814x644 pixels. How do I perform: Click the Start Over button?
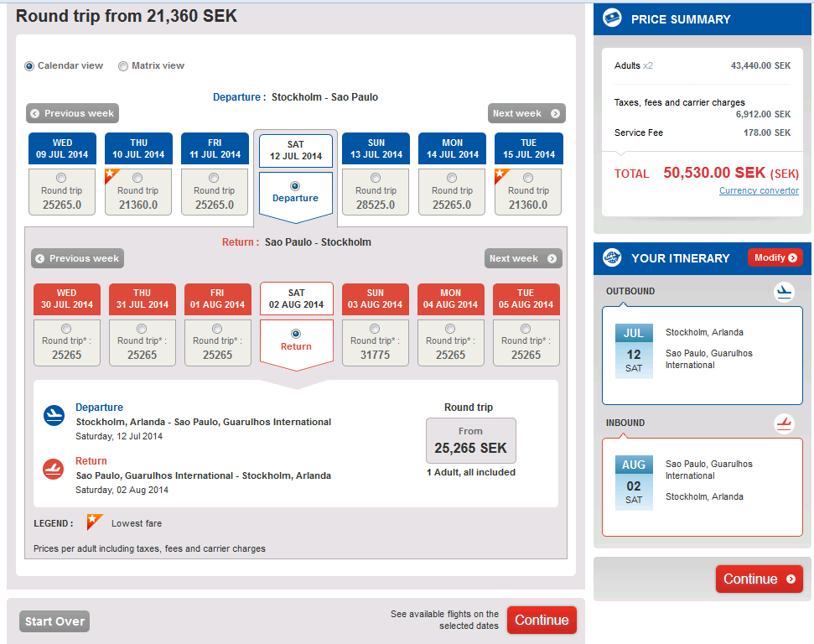54,621
